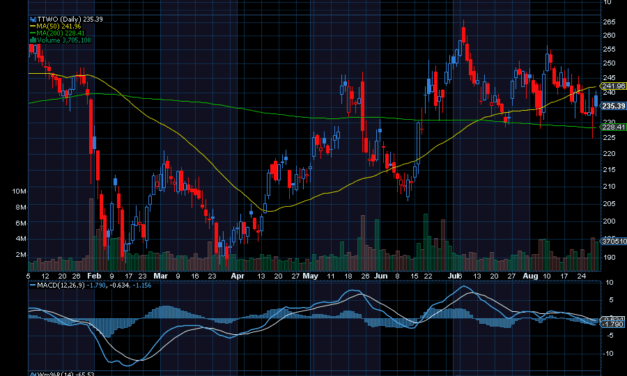Click the 265 price level on right axis
This screenshot has height=376, width=627.
point(609,22)
